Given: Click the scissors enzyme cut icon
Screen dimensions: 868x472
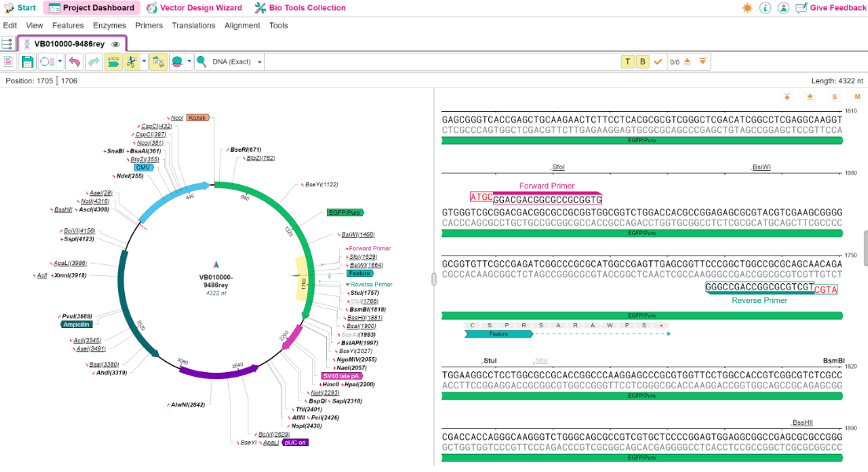Looking at the screenshot, I should pyautogui.click(x=132, y=62).
